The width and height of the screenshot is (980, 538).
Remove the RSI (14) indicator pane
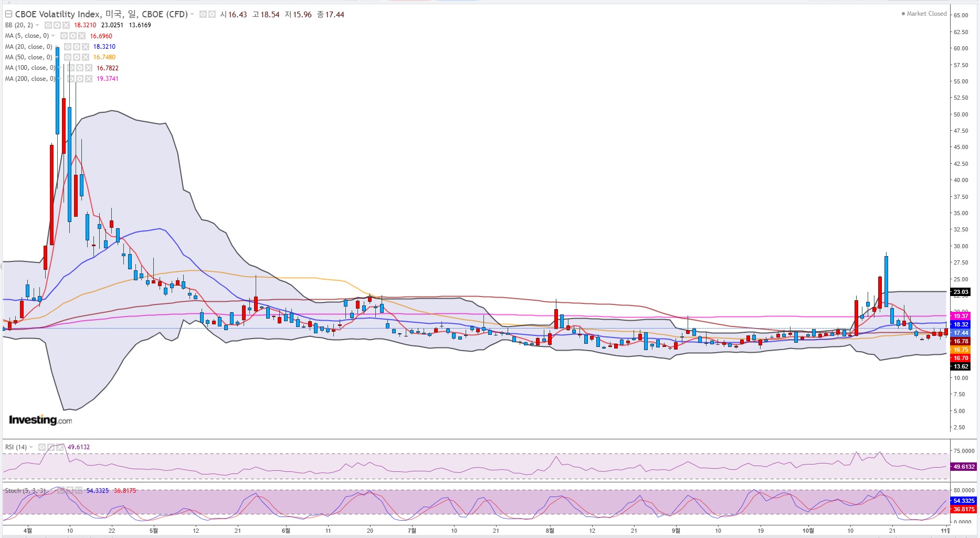(x=60, y=447)
